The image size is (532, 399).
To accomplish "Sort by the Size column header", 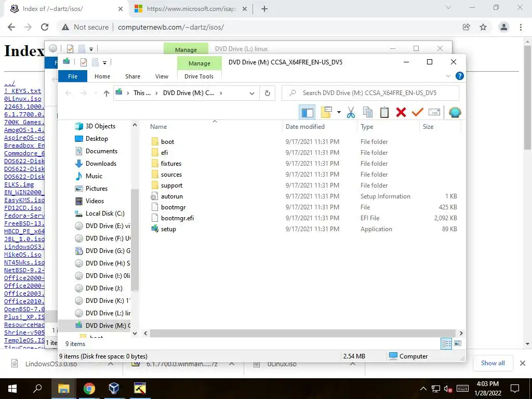I will point(428,127).
